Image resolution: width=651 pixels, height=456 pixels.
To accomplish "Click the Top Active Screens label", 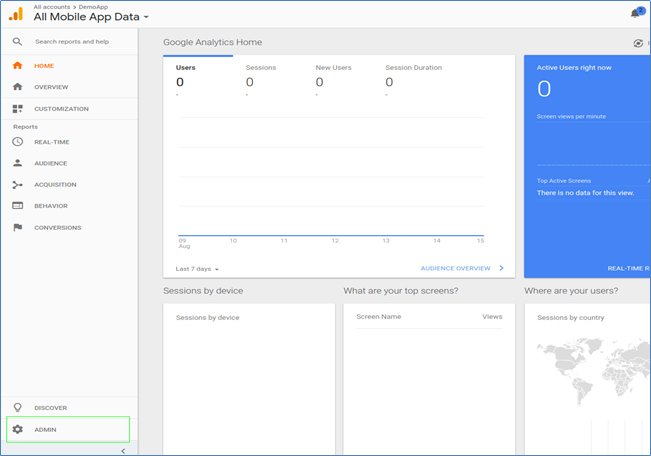I will 564,181.
